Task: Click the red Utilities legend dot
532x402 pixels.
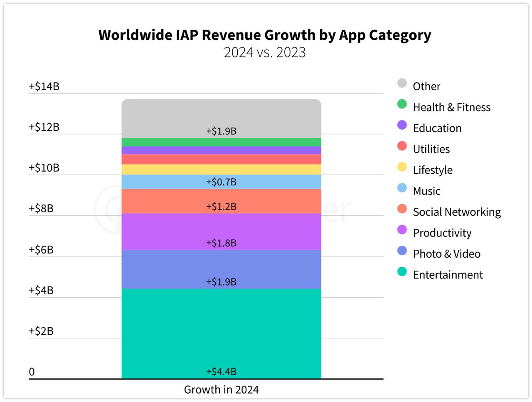Action: (402, 146)
